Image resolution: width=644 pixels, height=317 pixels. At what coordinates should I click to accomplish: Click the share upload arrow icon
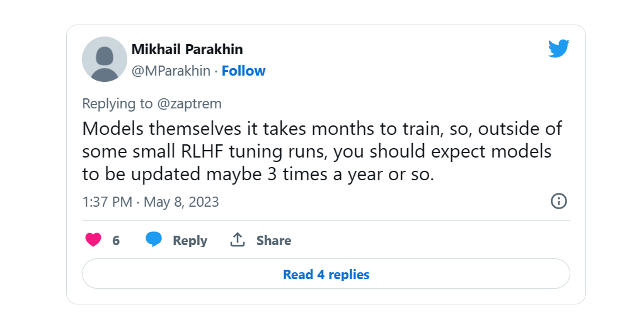(238, 240)
